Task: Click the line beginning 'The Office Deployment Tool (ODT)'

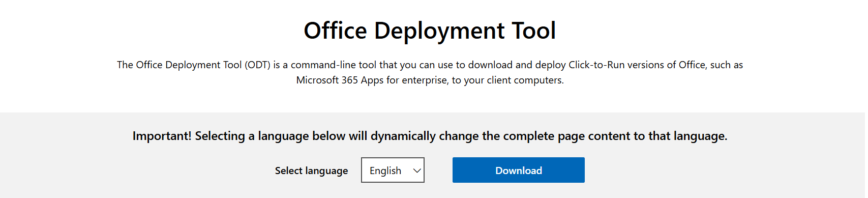Action: click(430, 65)
